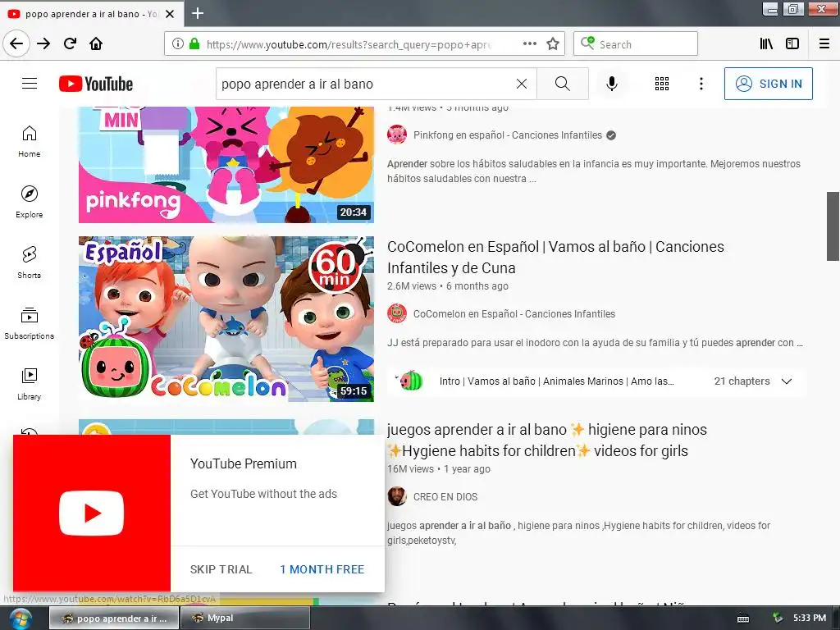This screenshot has height=630, width=840.
Task: Search with voice microphone icon
Action: pos(612,84)
